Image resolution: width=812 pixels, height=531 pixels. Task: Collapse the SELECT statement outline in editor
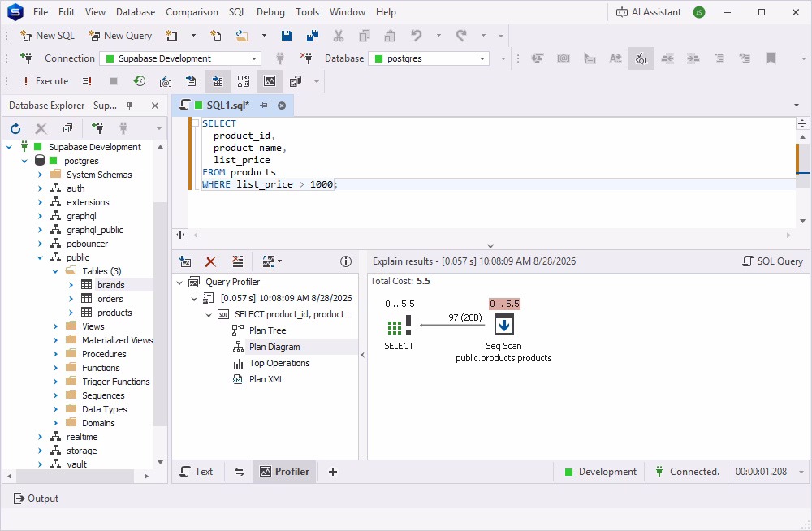[x=195, y=123]
